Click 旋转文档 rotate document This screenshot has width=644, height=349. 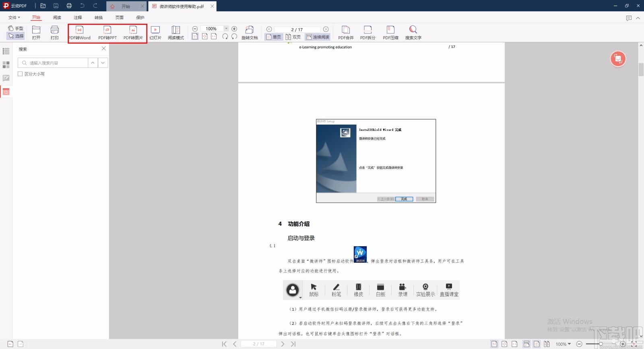tap(250, 33)
